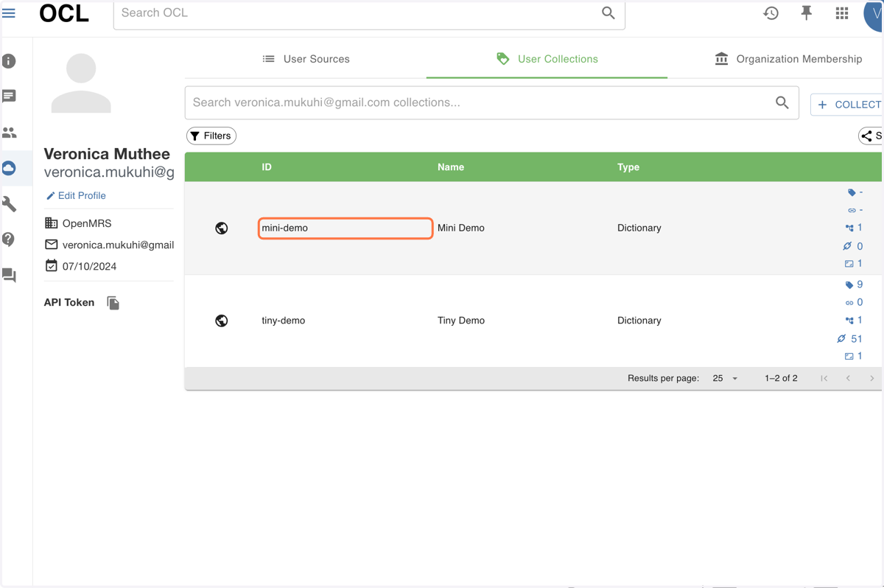Sort by the Type column header

[628, 167]
